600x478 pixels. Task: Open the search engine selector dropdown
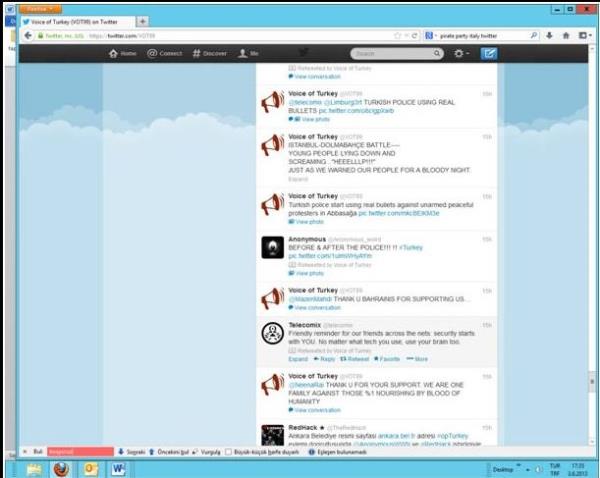pos(430,36)
